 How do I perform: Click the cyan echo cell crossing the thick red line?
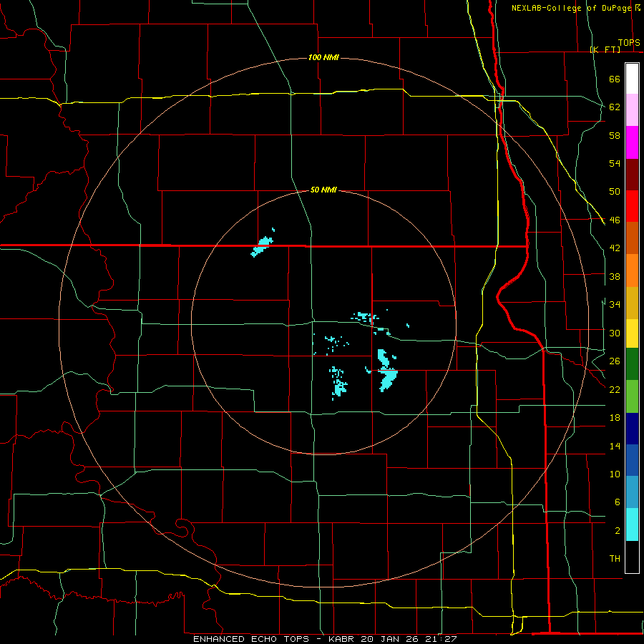pos(262,246)
